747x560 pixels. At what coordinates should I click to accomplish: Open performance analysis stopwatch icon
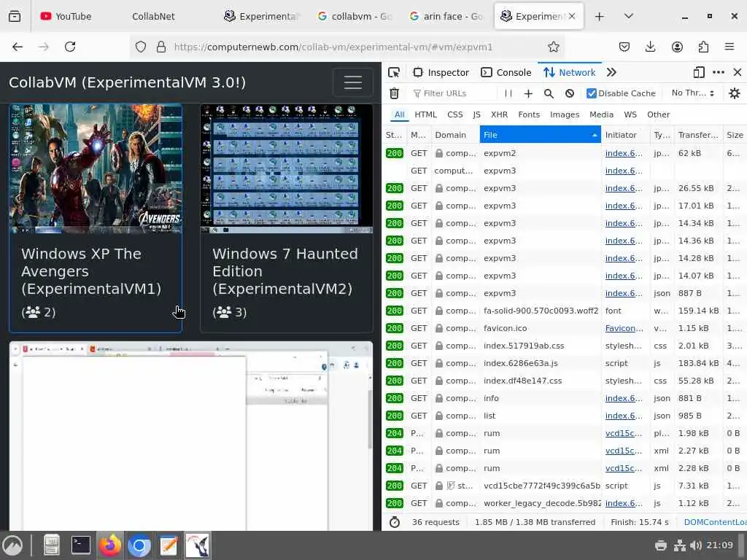[395, 522]
